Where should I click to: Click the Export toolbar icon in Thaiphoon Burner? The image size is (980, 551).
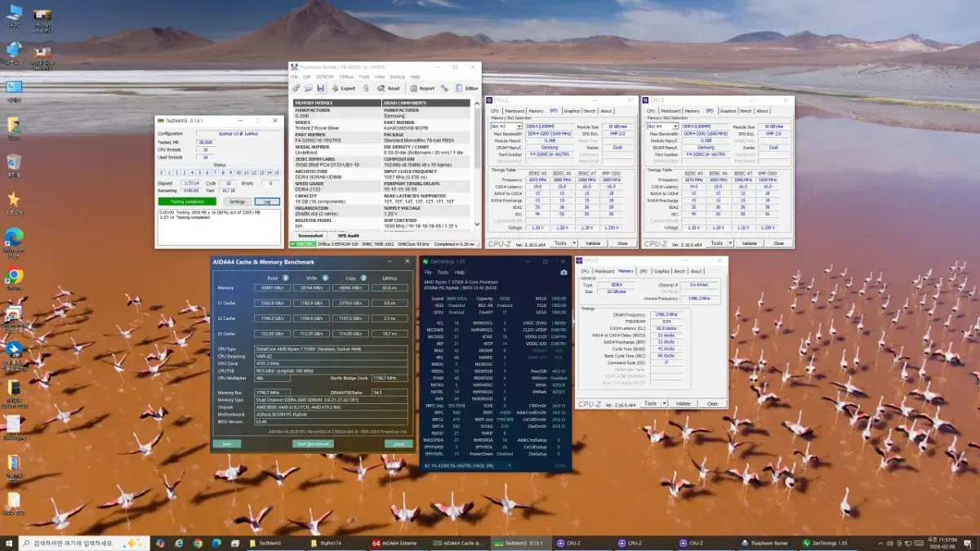point(342,88)
